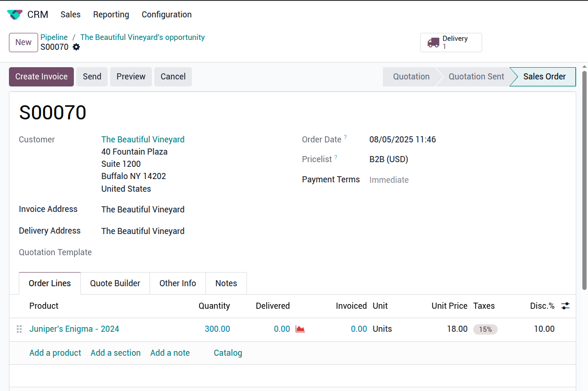Click the Create Invoice button
This screenshot has width=588, height=391.
click(x=41, y=77)
